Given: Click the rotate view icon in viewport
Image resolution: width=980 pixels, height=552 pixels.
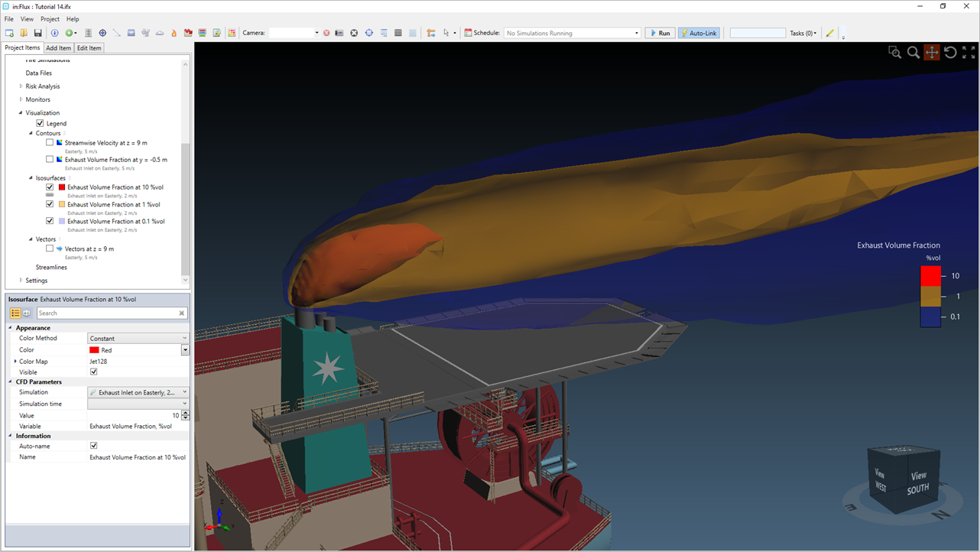Looking at the screenshot, I should click(950, 53).
